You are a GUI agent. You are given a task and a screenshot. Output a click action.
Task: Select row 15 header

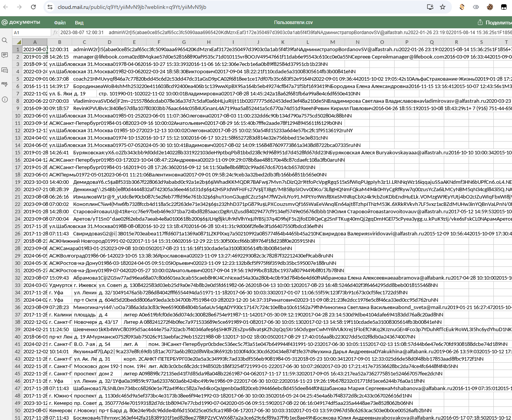click(17, 152)
